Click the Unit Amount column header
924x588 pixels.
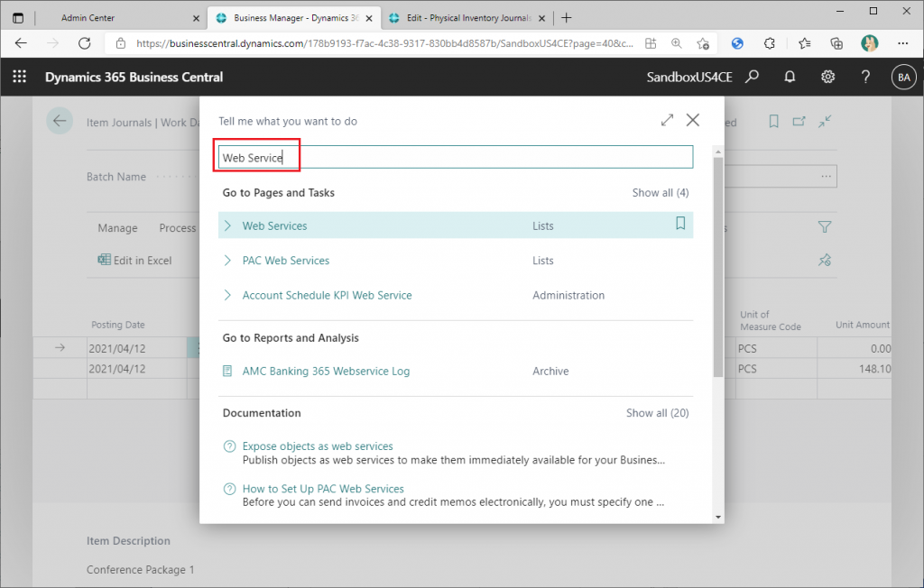click(x=862, y=325)
